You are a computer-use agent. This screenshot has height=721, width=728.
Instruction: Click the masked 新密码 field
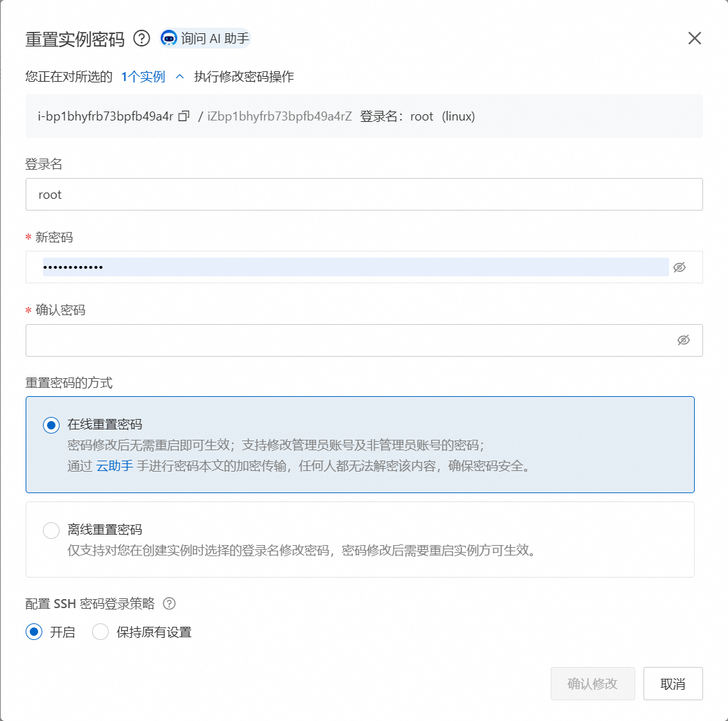point(277,267)
